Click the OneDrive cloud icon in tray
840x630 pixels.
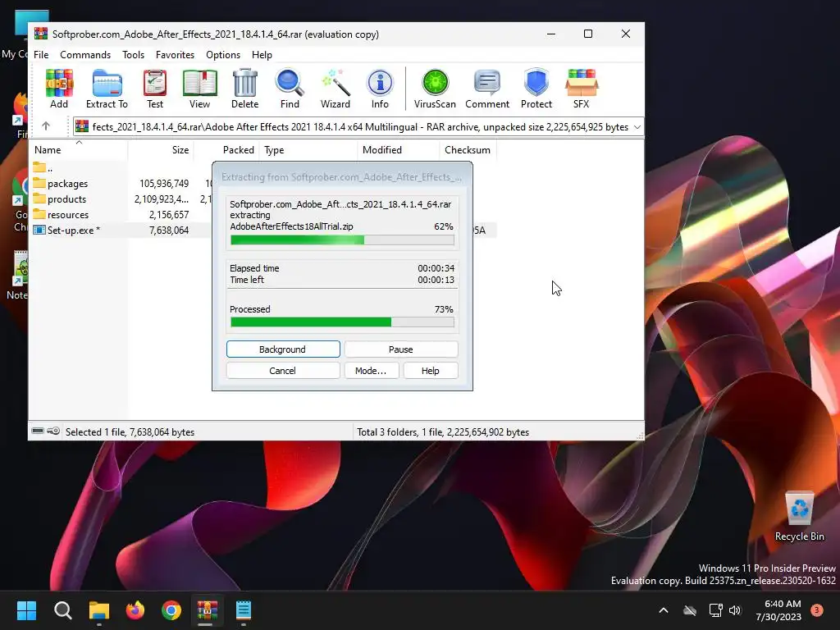[690, 610]
